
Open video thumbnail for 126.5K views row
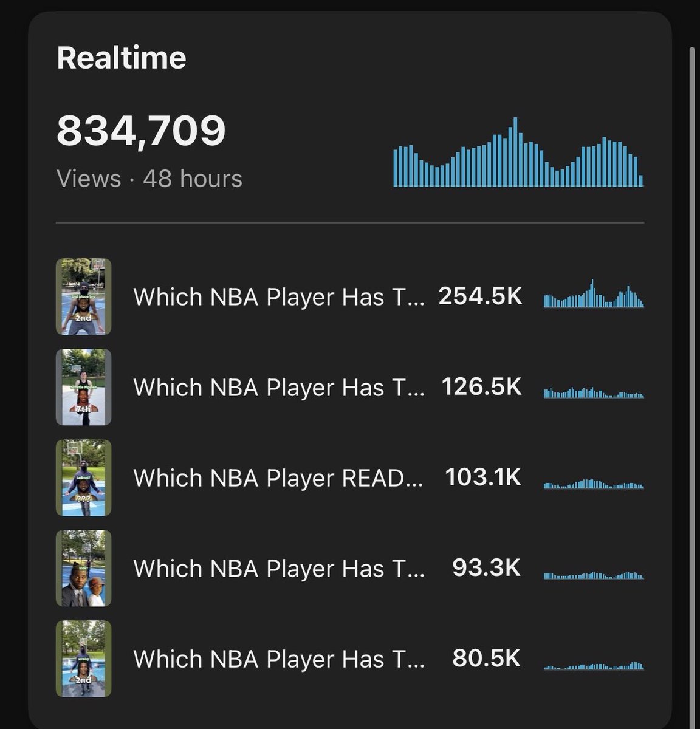point(83,387)
